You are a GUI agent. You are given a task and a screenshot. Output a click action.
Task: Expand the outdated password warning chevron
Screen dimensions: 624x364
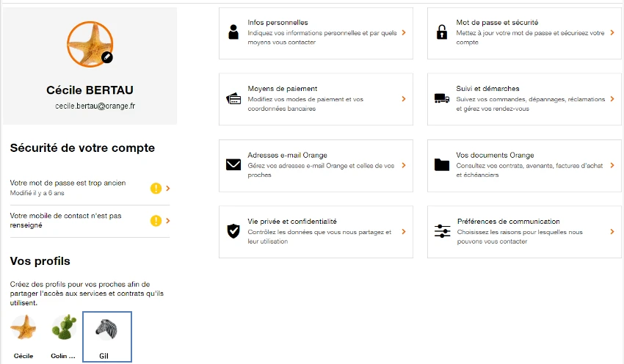(168, 188)
